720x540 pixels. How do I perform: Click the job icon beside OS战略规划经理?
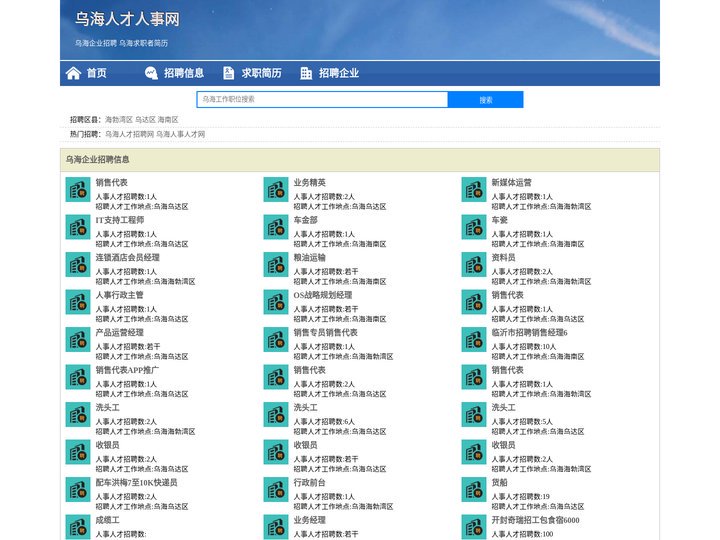pyautogui.click(x=276, y=302)
